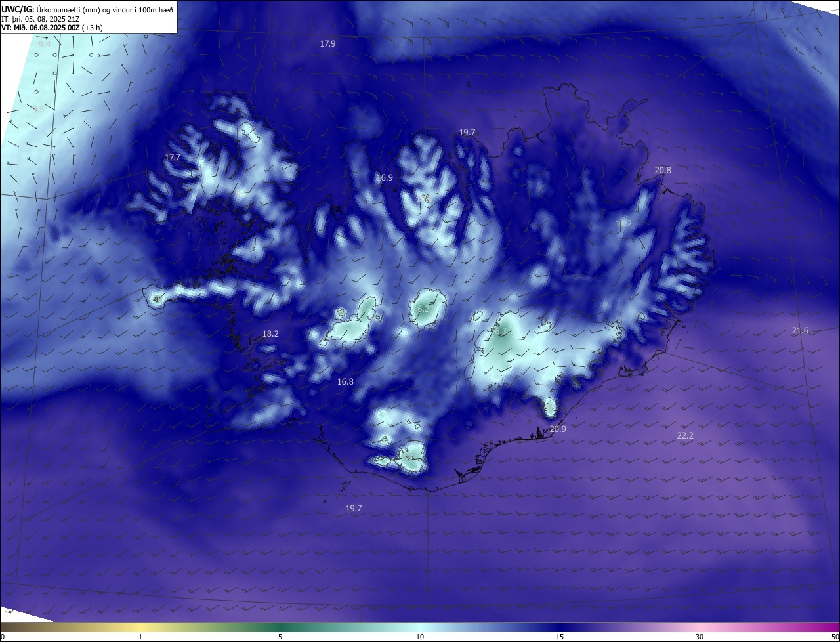Click the "(+3 h)" forecast offset text
The image size is (840, 642).
(93, 28)
